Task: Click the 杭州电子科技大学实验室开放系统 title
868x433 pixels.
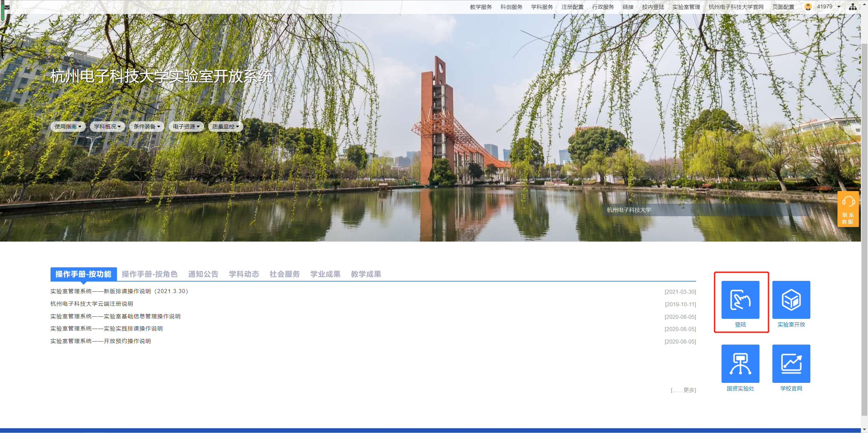Action: tap(161, 76)
